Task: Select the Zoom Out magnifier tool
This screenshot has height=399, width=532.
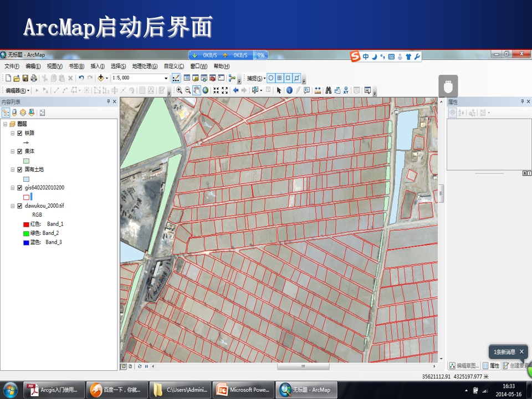Action: click(188, 90)
